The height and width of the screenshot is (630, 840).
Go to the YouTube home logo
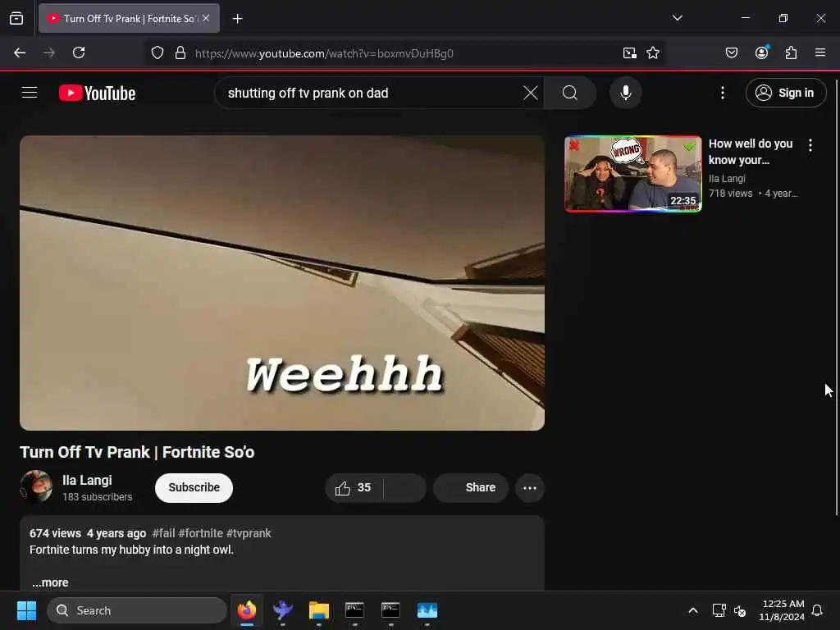pyautogui.click(x=97, y=94)
